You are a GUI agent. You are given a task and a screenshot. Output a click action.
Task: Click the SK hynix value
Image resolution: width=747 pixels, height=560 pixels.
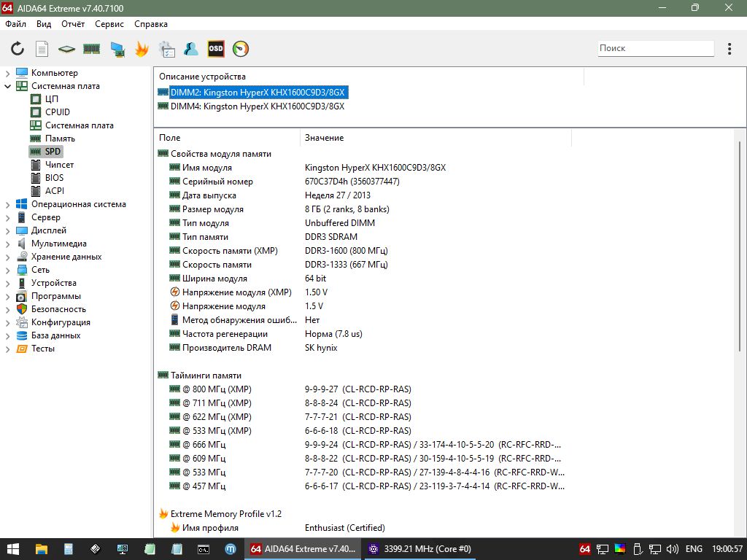(x=321, y=348)
